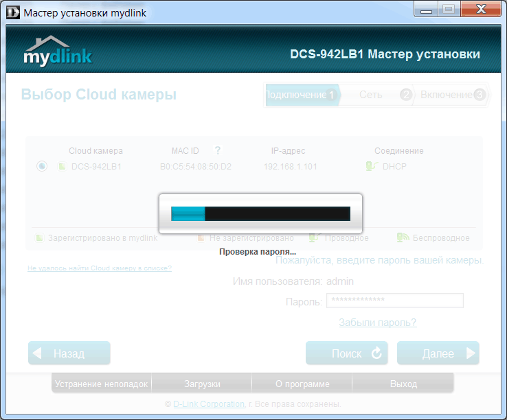Open the 'Устранение неполадок' tab
The image size is (507, 420).
tap(102, 384)
